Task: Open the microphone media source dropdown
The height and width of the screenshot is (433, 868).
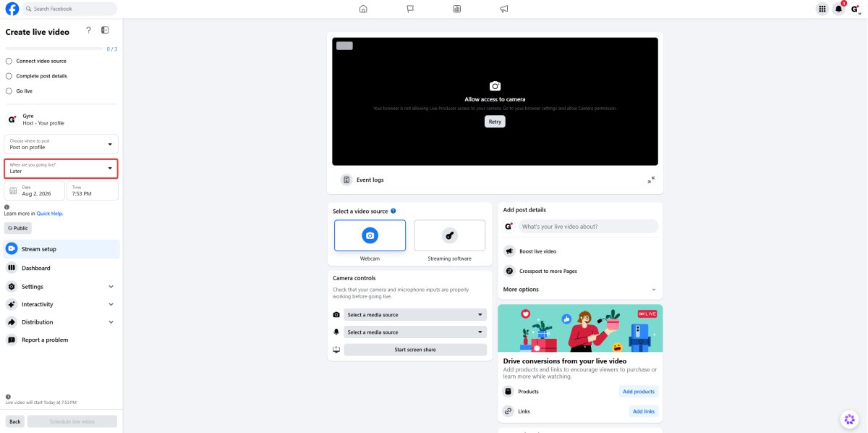Action: (x=415, y=332)
